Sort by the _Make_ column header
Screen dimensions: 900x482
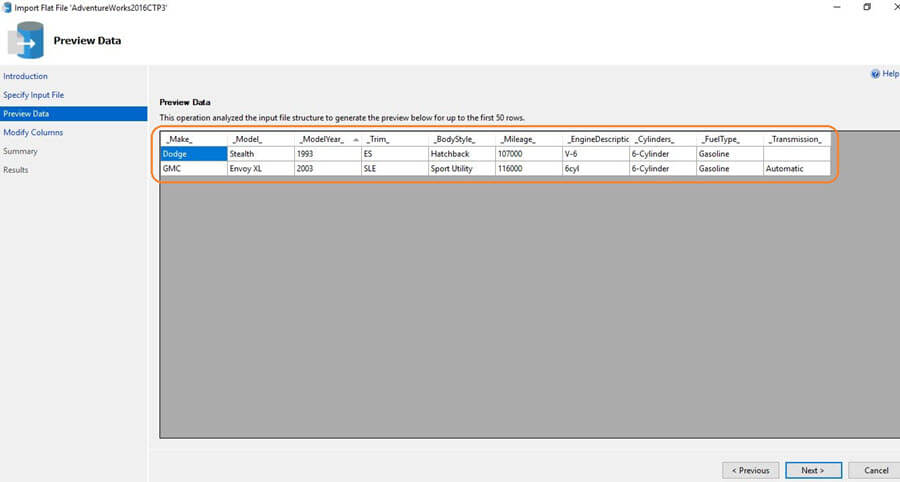pos(194,139)
